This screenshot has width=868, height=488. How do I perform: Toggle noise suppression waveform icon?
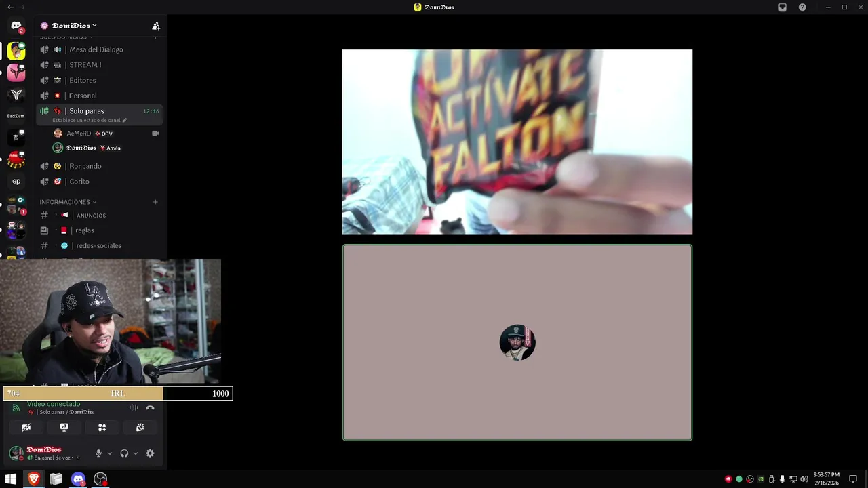coord(134,408)
